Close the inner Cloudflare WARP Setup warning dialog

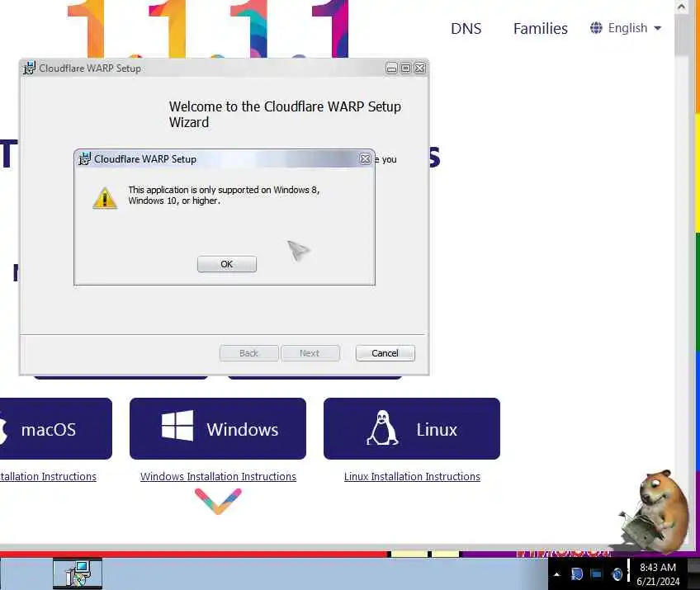click(365, 159)
